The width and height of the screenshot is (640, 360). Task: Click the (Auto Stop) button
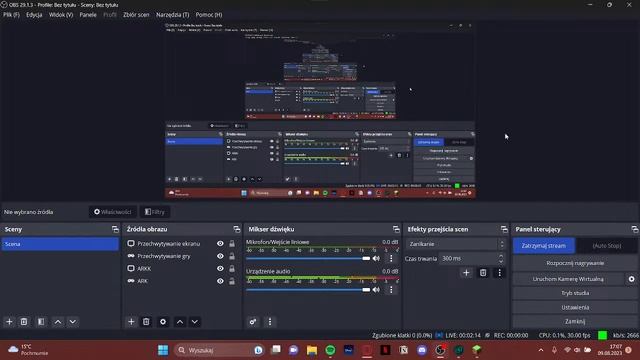[607, 246]
